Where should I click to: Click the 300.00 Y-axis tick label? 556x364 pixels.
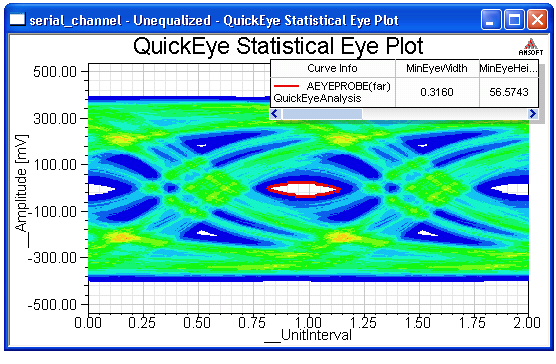click(x=55, y=118)
